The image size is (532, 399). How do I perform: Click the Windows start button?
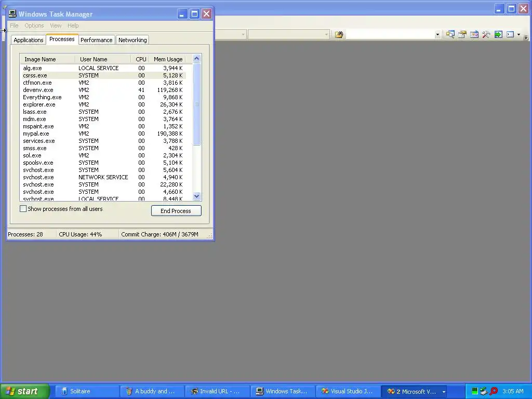click(24, 391)
